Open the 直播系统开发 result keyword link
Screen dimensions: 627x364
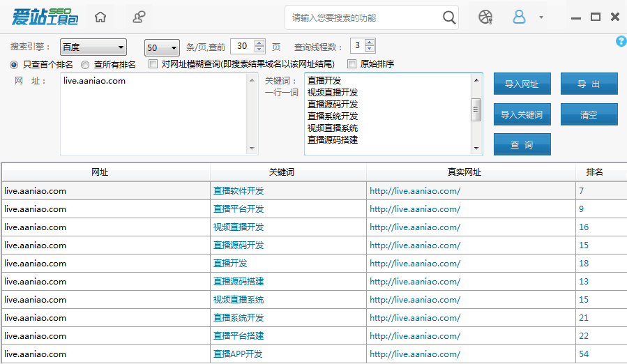coord(239,317)
